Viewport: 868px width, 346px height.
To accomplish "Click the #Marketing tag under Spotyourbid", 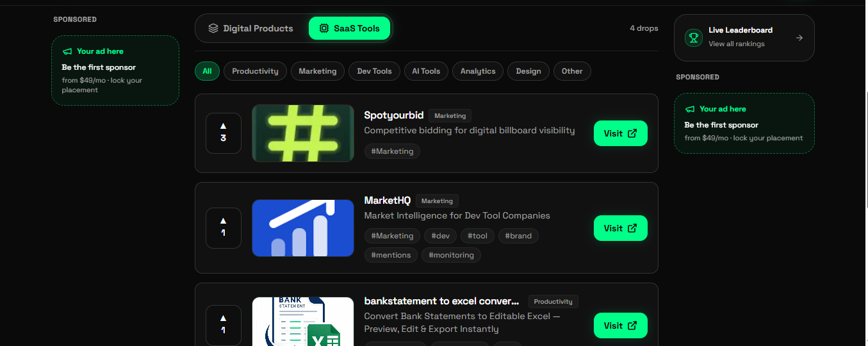I will pyautogui.click(x=393, y=151).
